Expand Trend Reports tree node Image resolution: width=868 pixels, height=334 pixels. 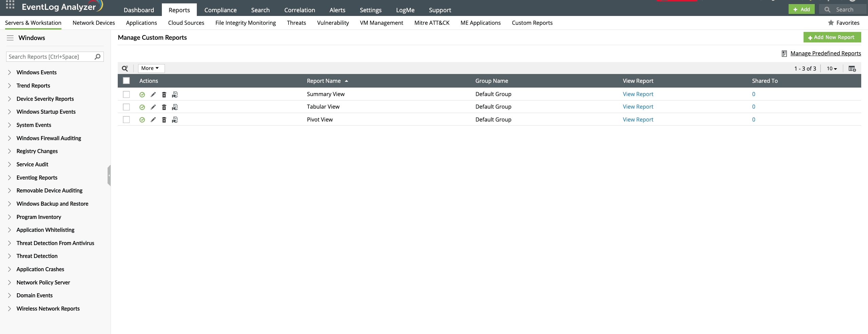pyautogui.click(x=10, y=86)
